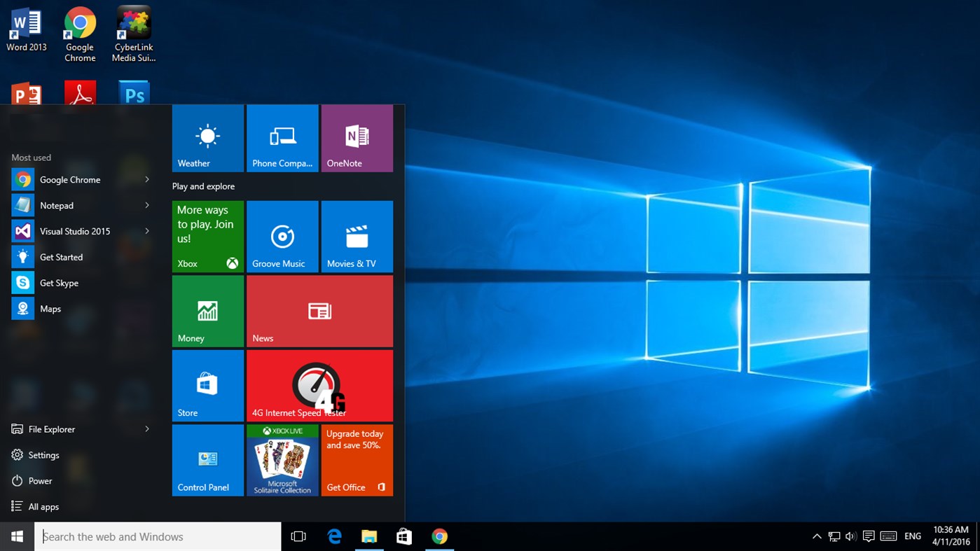Open Get Started from Most used

(x=83, y=257)
